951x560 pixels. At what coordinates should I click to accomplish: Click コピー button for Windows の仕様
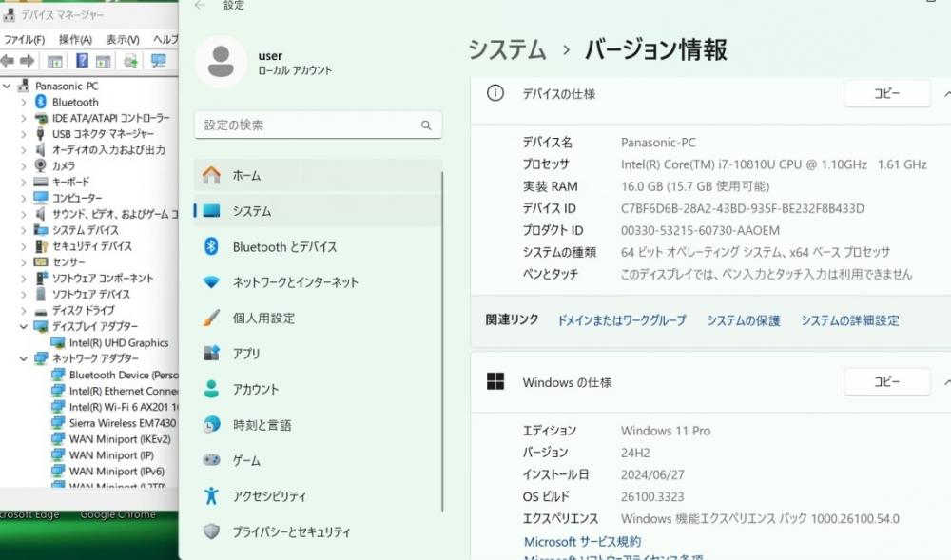click(886, 382)
